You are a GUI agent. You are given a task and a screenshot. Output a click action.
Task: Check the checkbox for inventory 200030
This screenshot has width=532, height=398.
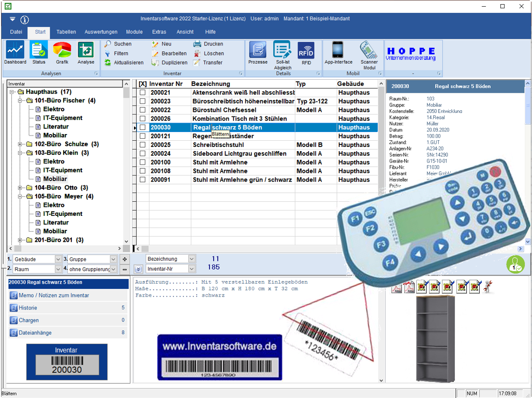[143, 127]
